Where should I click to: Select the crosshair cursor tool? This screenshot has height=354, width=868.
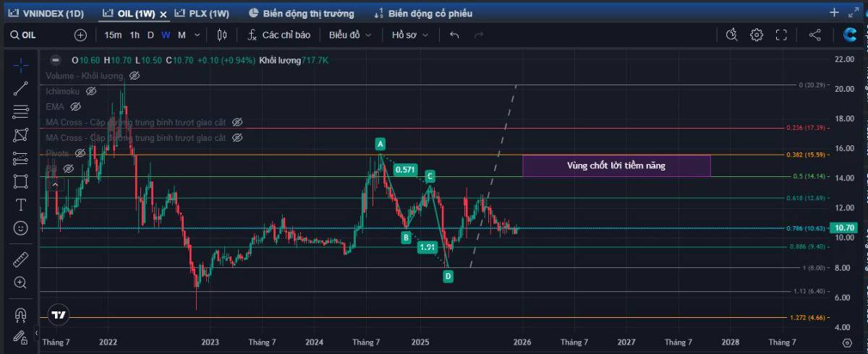coord(20,66)
